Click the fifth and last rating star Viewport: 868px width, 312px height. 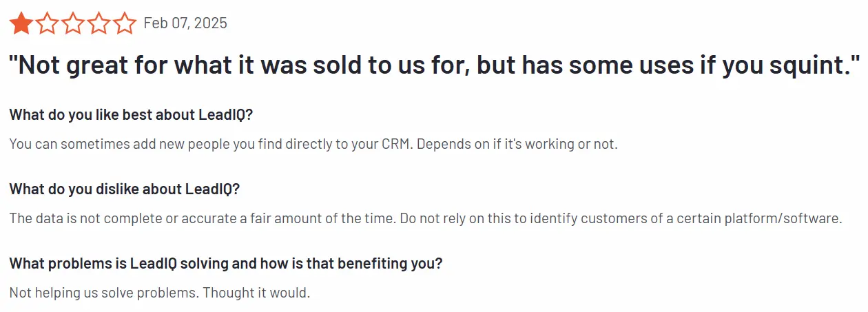125,24
